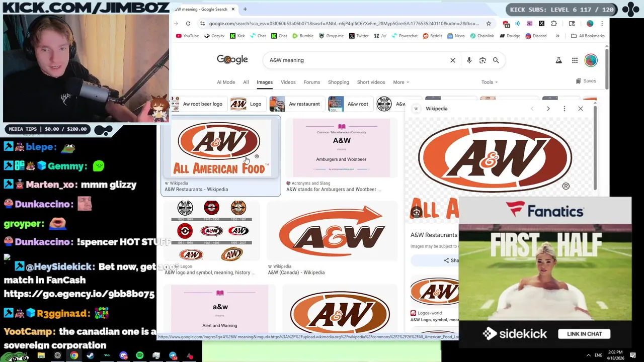Open the Tools dropdown
Viewport: 644px width, 362px height.
click(489, 82)
